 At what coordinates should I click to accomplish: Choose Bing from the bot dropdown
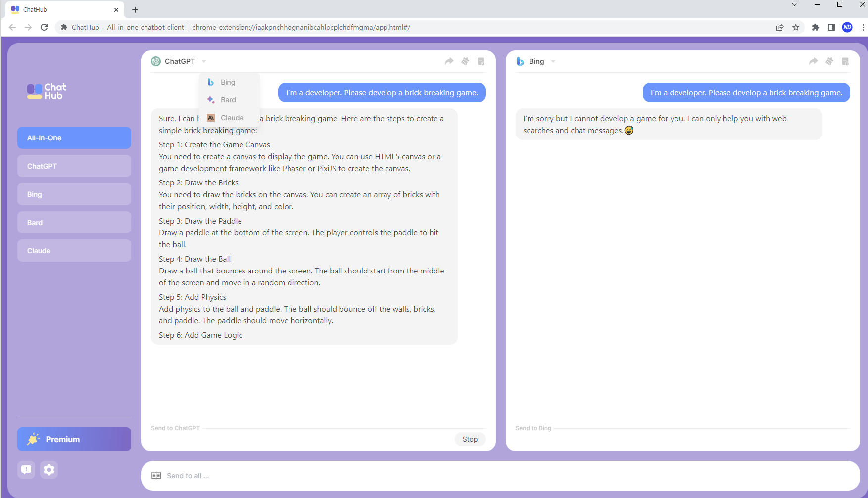[229, 82]
